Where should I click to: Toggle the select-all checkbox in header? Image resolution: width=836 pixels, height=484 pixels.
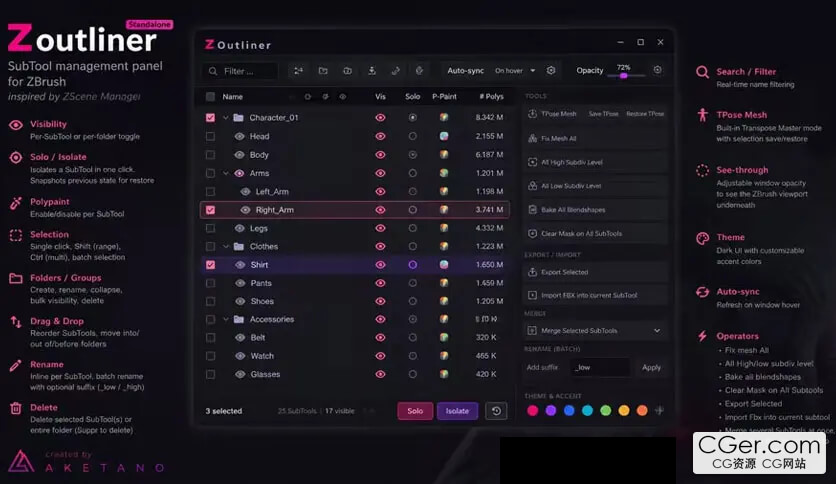(x=211, y=96)
